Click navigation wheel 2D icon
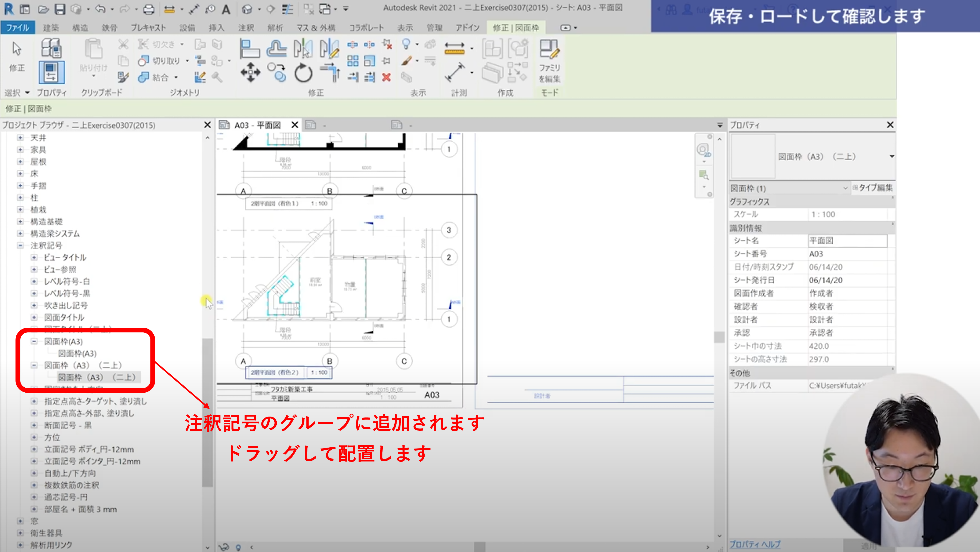The image size is (980, 552). click(703, 150)
